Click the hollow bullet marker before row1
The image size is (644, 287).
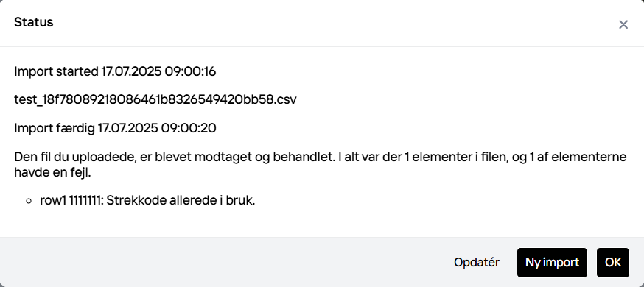pos(28,201)
